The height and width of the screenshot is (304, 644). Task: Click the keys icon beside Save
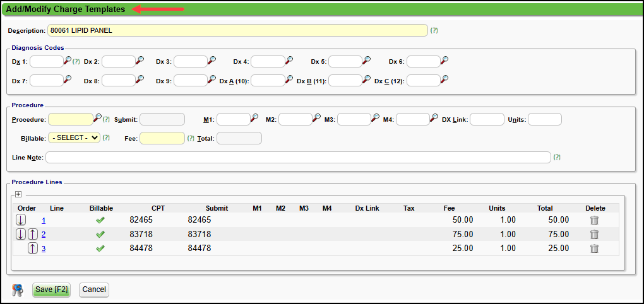(17, 290)
